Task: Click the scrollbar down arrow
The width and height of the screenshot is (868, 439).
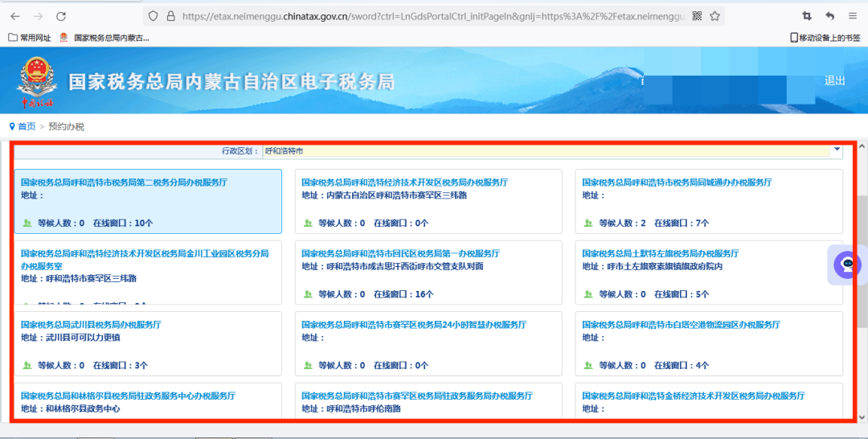Action: pyautogui.click(x=862, y=417)
